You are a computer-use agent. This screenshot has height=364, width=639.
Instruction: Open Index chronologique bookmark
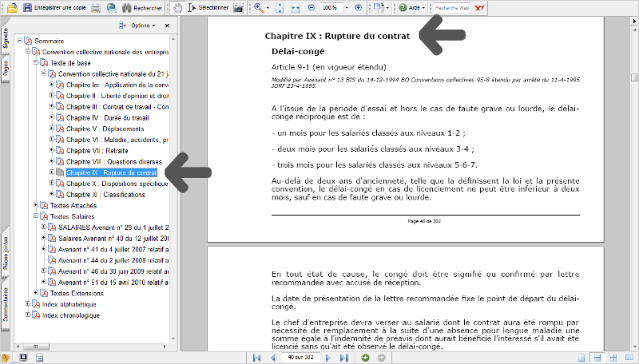(71, 315)
